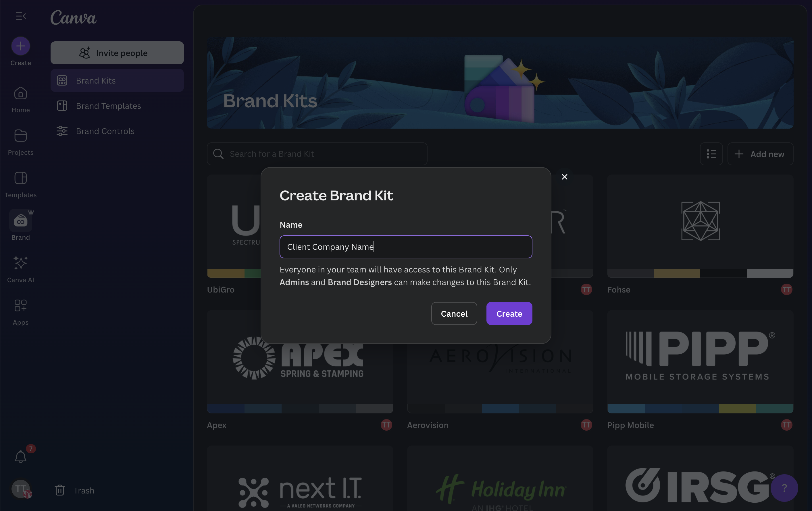Click Create in the dialog
The height and width of the screenshot is (511, 812).
[x=509, y=313]
